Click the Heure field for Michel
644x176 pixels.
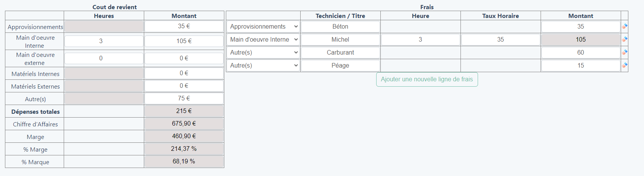pyautogui.click(x=420, y=40)
